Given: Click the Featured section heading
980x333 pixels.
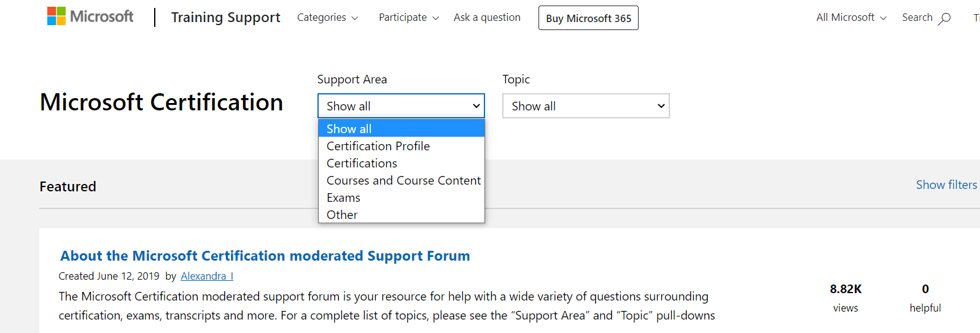Looking at the screenshot, I should (x=68, y=186).
